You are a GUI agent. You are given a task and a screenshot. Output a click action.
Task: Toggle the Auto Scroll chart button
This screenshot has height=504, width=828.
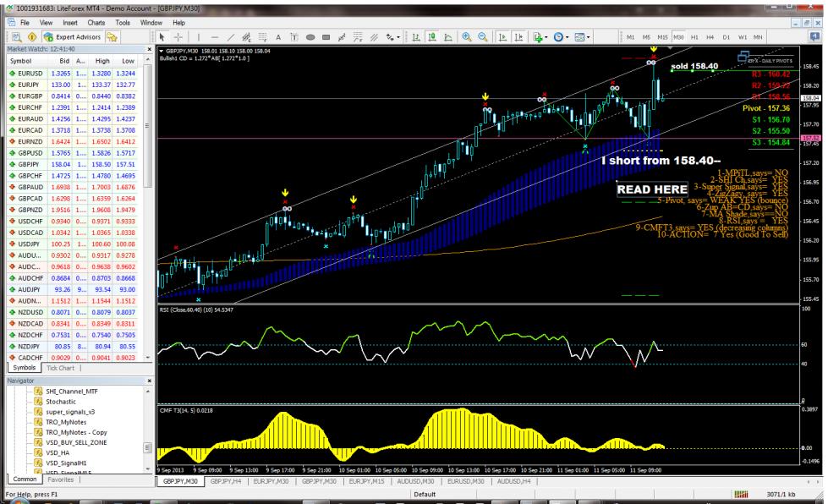point(502,38)
